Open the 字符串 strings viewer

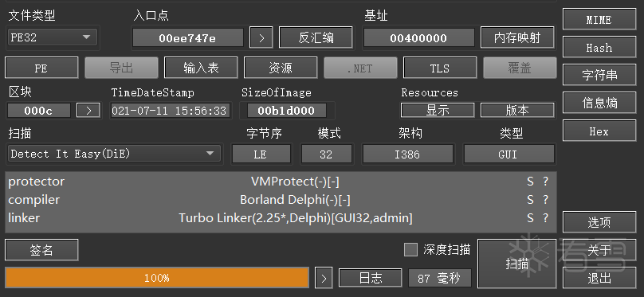[x=599, y=76]
